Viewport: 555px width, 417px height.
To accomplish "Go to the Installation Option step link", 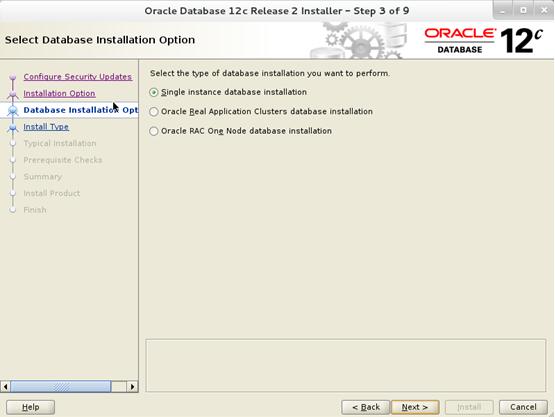I will 59,93.
